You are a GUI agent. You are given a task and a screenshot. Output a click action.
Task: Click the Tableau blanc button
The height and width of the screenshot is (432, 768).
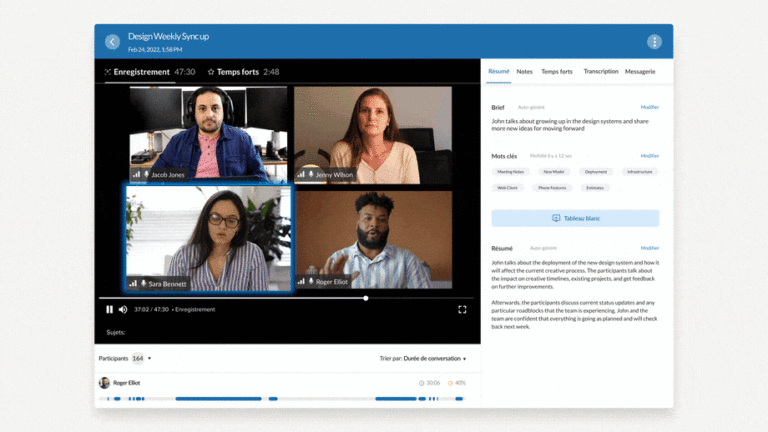point(575,218)
